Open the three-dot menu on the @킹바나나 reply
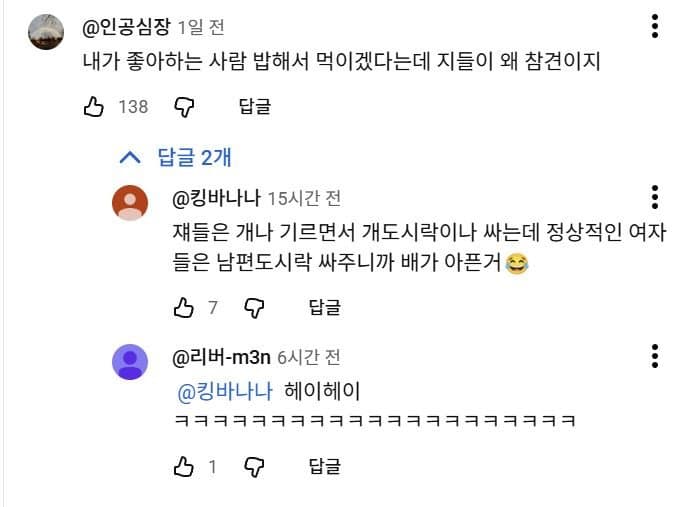 pyautogui.click(x=654, y=196)
